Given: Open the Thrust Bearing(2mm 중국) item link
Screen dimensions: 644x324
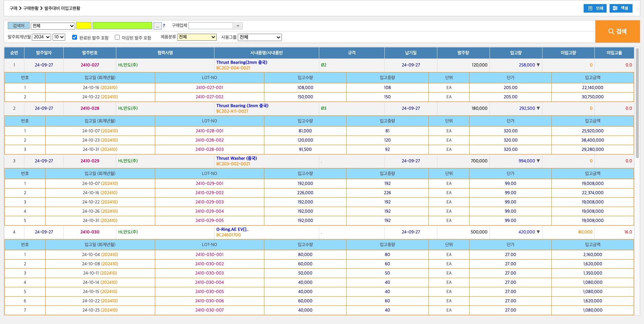Looking at the screenshot, I should click(241, 63).
